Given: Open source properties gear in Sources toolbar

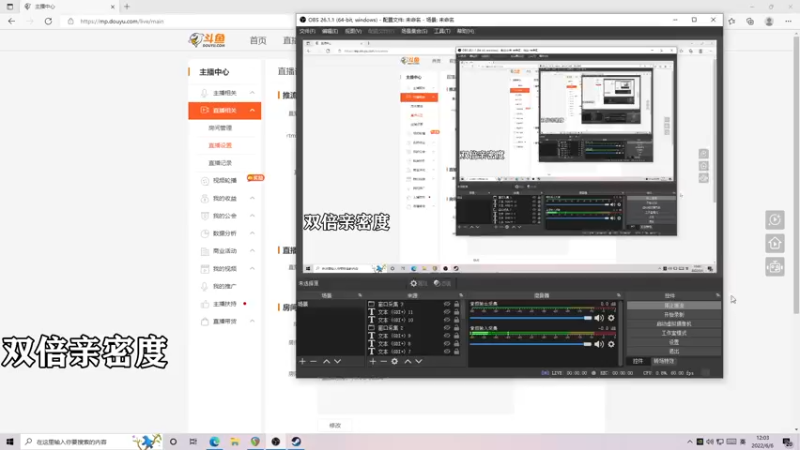Looking at the screenshot, I should pyautogui.click(x=394, y=361).
